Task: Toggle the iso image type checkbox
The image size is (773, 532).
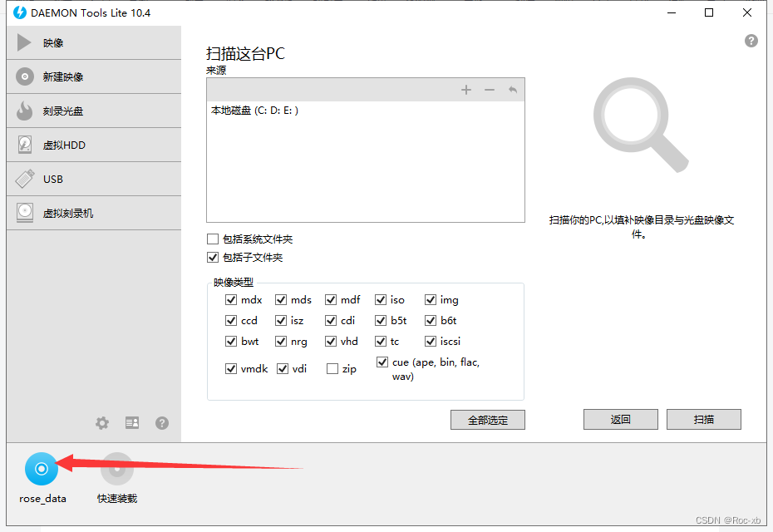Action: [x=381, y=300]
